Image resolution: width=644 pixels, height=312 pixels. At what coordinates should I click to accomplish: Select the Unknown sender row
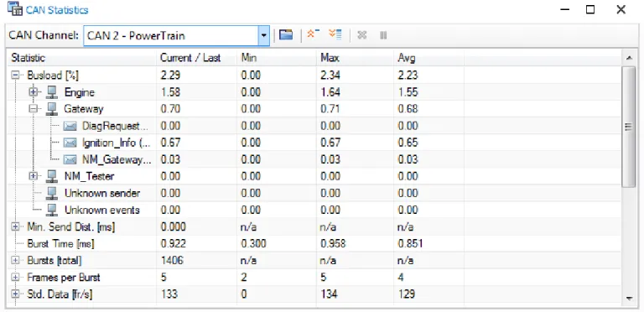click(x=314, y=194)
